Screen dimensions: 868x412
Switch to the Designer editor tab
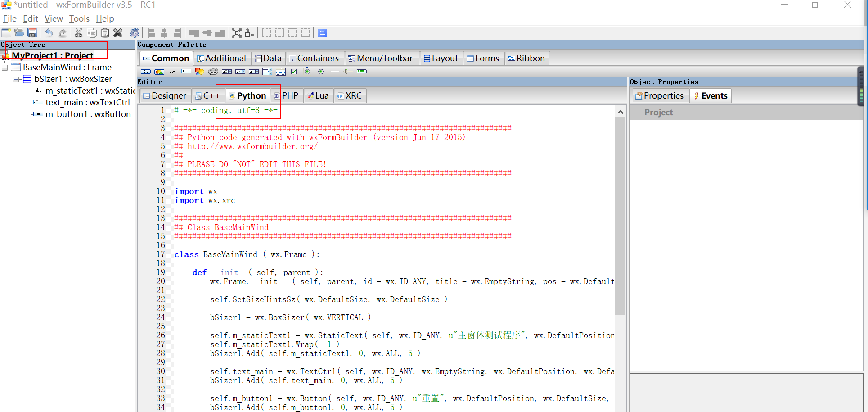click(x=164, y=95)
